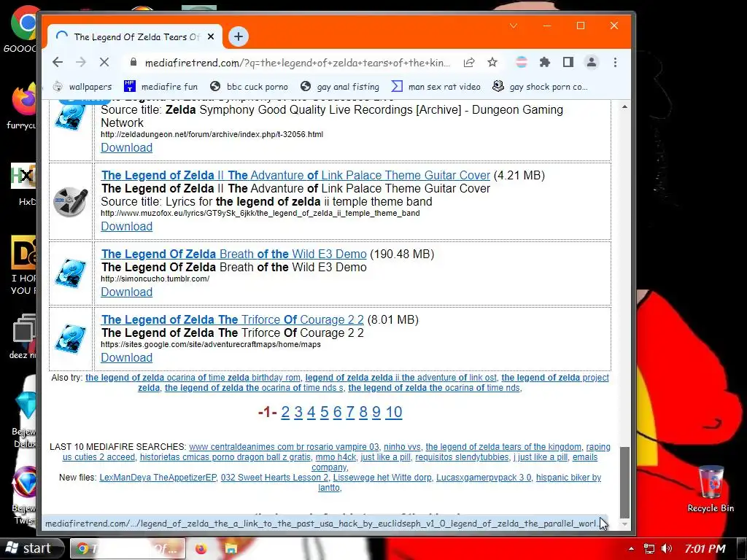Click the 7:01 PM taskbar clock
Image resolution: width=747 pixels, height=560 pixels.
click(705, 548)
